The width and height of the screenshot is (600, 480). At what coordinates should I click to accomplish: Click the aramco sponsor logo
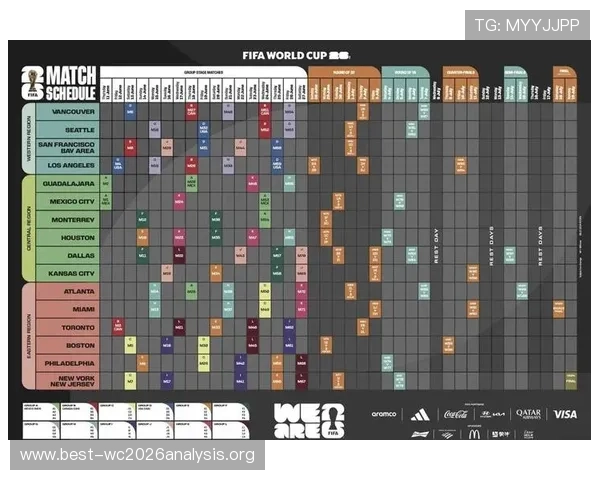(383, 414)
